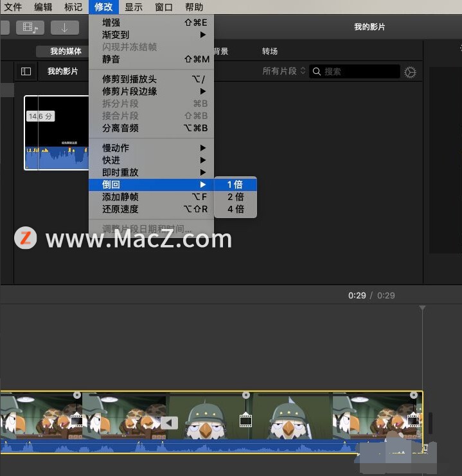Open the browser settings gear icon
Viewport: 462px width, 476px height.
point(410,72)
